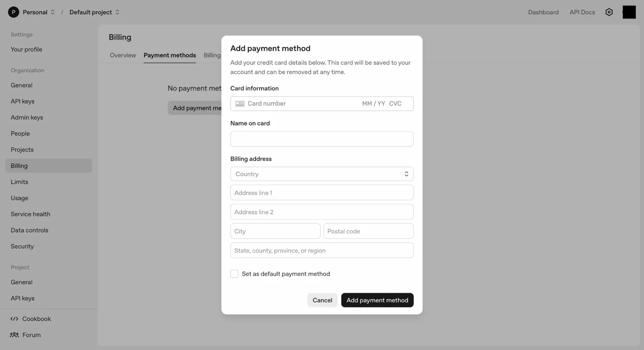
Task: Select the Payment methods tab
Action: coord(170,55)
